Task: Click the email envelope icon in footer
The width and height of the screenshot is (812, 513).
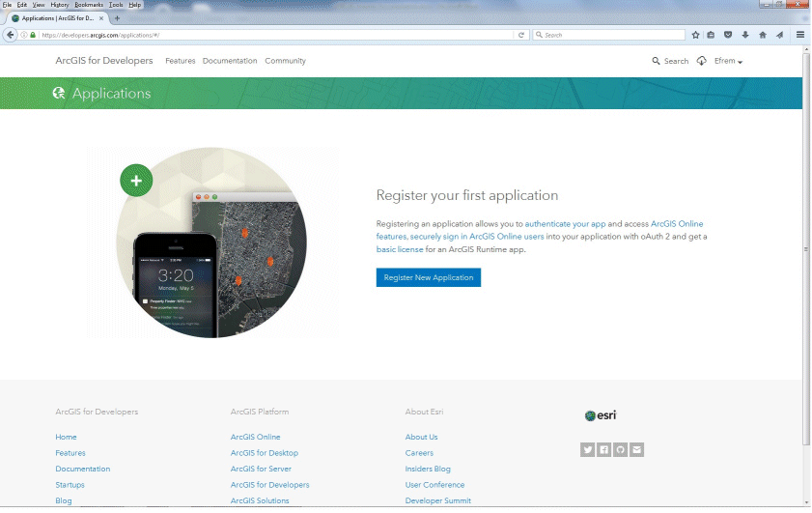Action: point(637,449)
